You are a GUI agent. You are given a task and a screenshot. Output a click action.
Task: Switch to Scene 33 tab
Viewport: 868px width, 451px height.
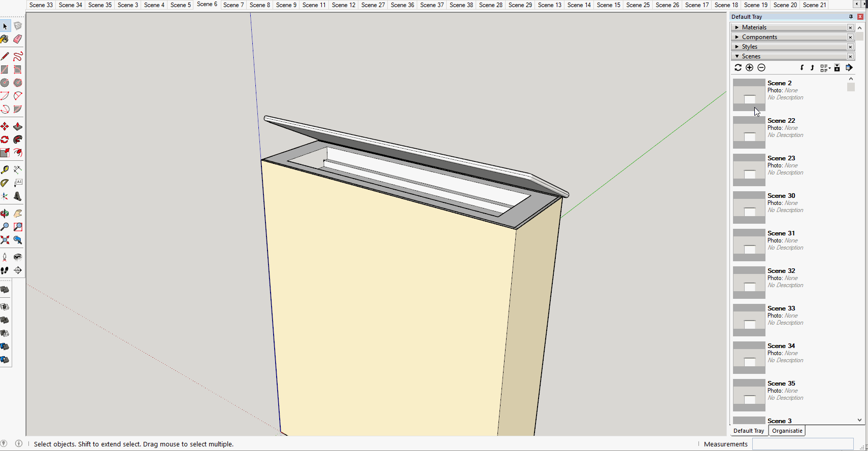click(41, 5)
